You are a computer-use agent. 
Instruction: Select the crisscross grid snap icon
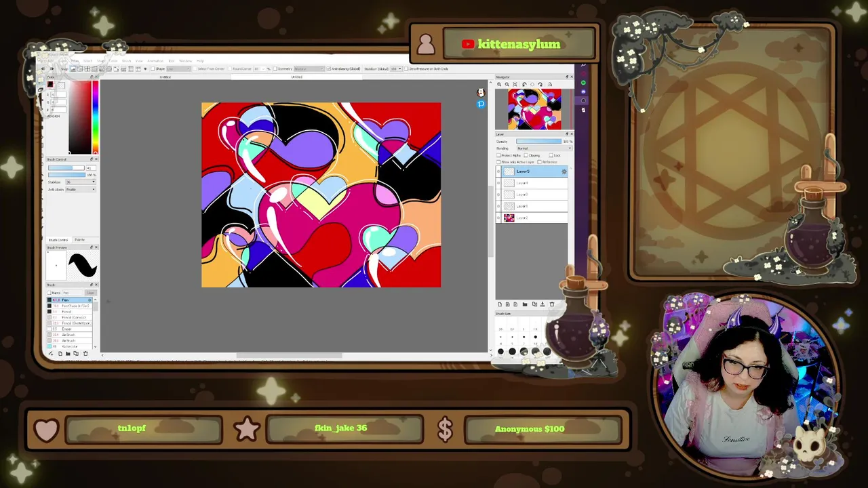[x=87, y=69]
